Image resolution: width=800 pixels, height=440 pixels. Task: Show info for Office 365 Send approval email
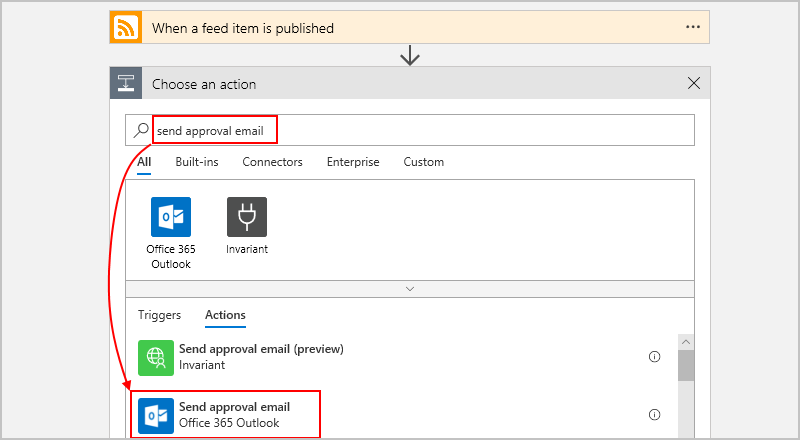655,415
